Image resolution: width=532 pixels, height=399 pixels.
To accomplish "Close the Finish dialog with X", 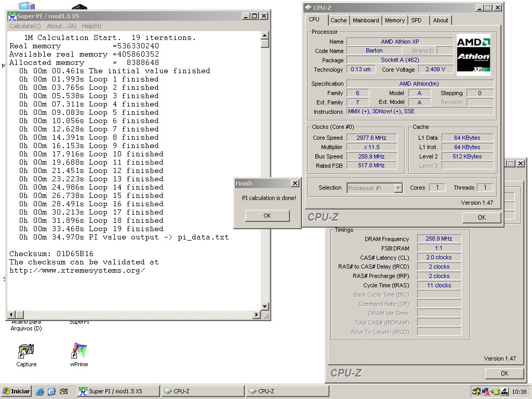I will pos(295,183).
